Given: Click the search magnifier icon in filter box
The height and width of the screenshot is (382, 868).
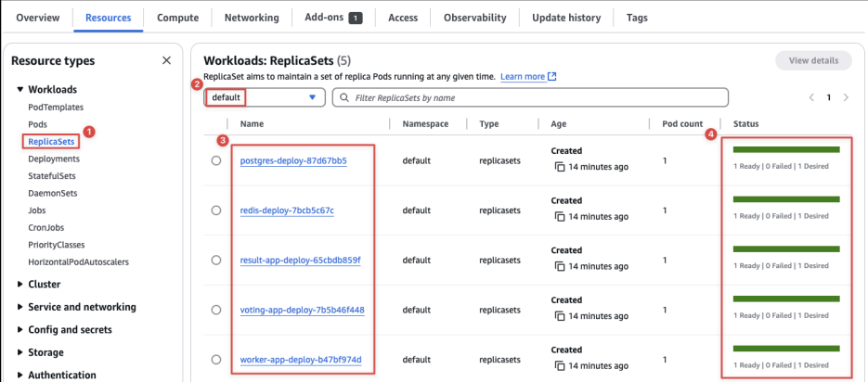Looking at the screenshot, I should tap(344, 98).
